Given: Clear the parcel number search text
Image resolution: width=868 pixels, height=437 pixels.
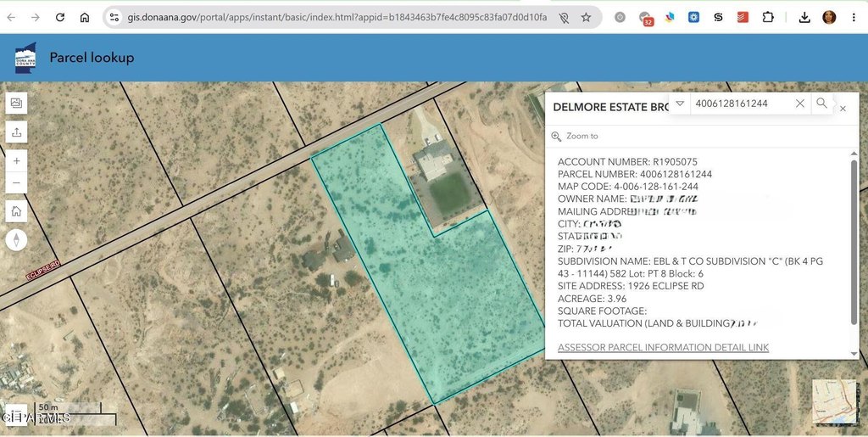Looking at the screenshot, I should (800, 103).
